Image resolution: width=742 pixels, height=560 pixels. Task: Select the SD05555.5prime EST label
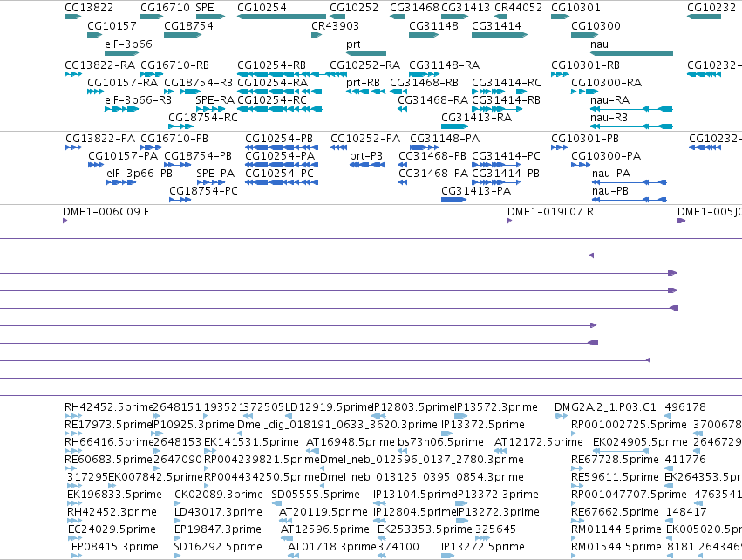click(x=316, y=495)
